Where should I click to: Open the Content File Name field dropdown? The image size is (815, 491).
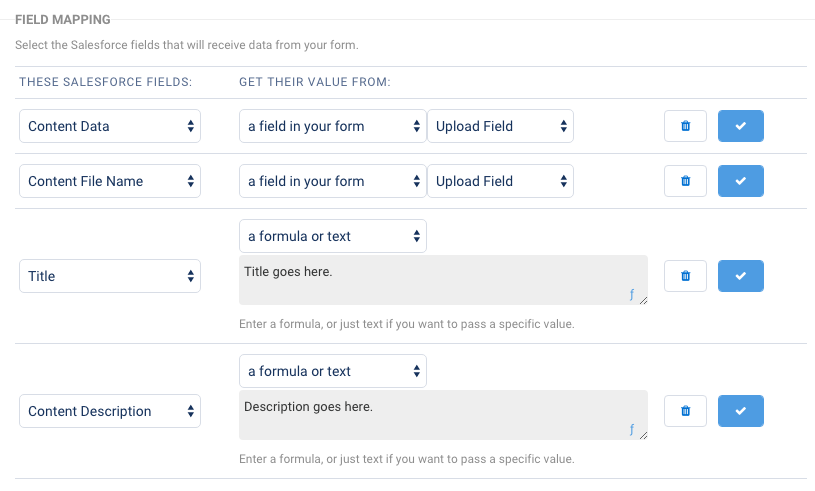110,181
